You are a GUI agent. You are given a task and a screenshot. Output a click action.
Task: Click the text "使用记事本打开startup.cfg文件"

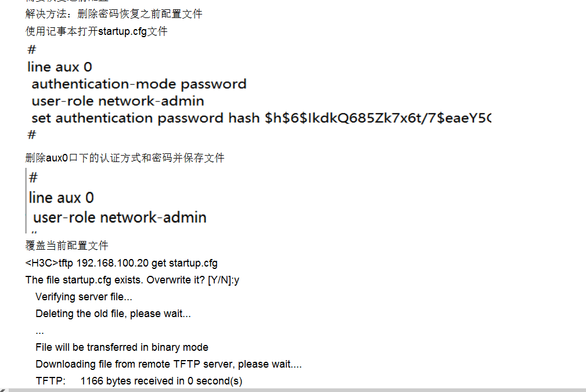(96, 31)
